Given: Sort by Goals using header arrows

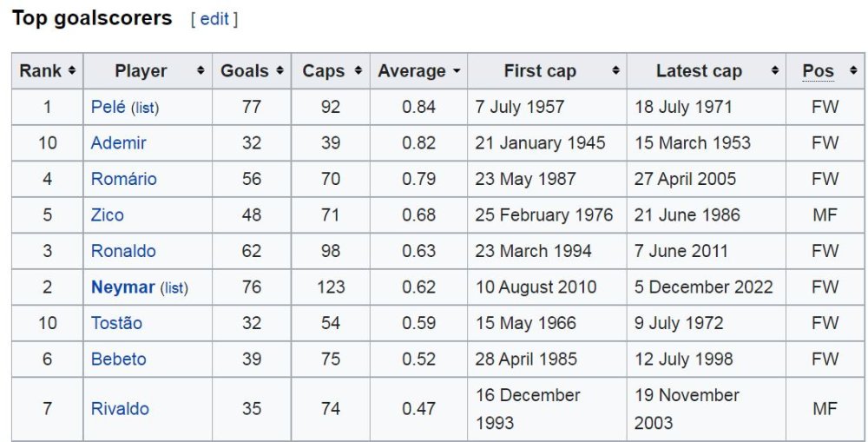Looking at the screenshot, I should click(x=279, y=71).
